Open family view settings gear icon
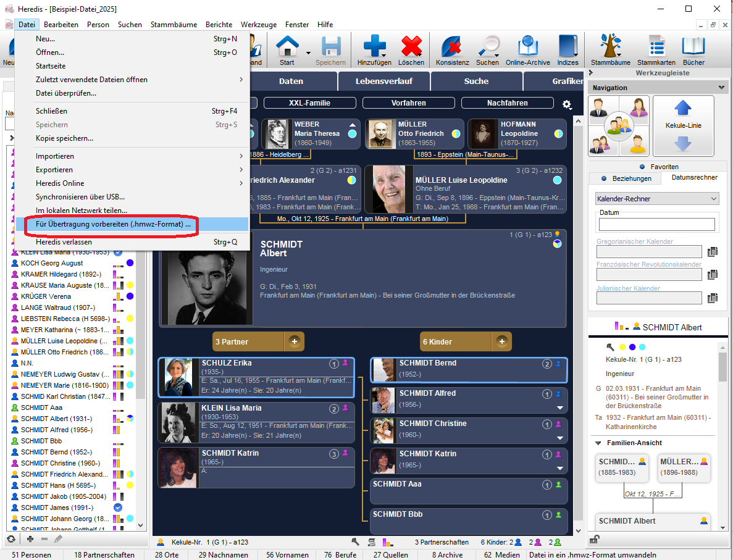Viewport: 733px width, 560px height. click(567, 104)
